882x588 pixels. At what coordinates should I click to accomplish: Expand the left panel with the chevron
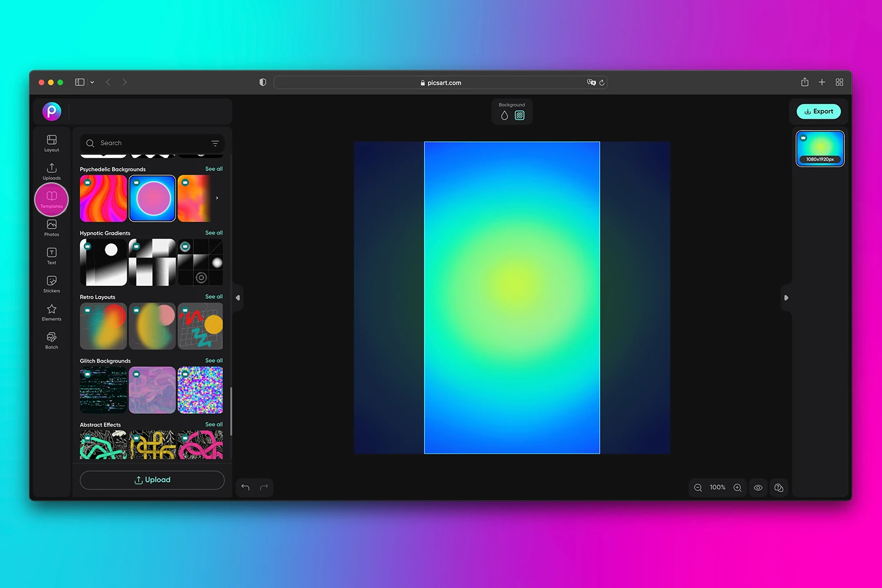coord(238,298)
